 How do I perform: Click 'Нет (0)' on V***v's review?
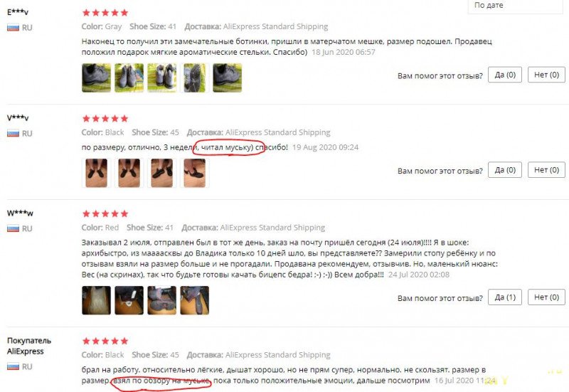click(x=546, y=170)
